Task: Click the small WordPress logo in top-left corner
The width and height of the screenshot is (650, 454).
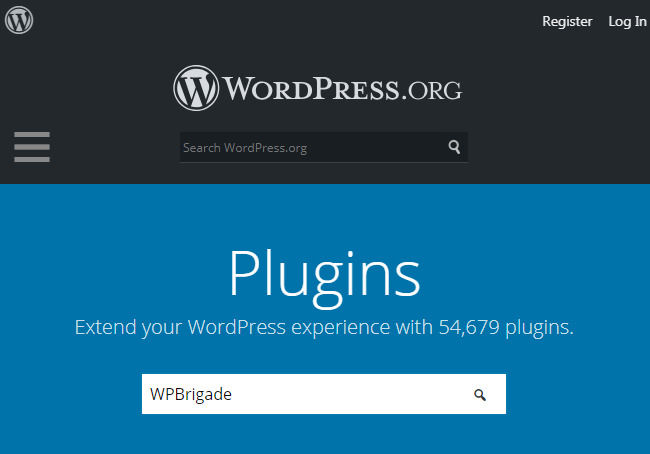Action: 19,20
